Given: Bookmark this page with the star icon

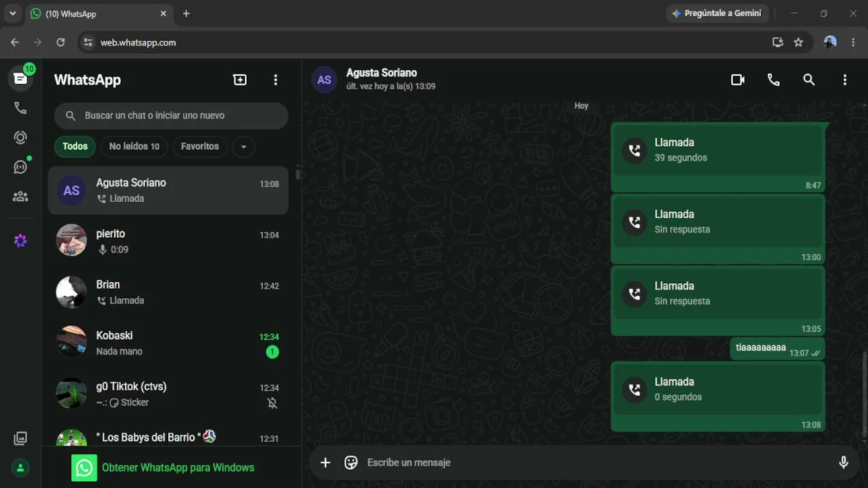Looking at the screenshot, I should (798, 42).
